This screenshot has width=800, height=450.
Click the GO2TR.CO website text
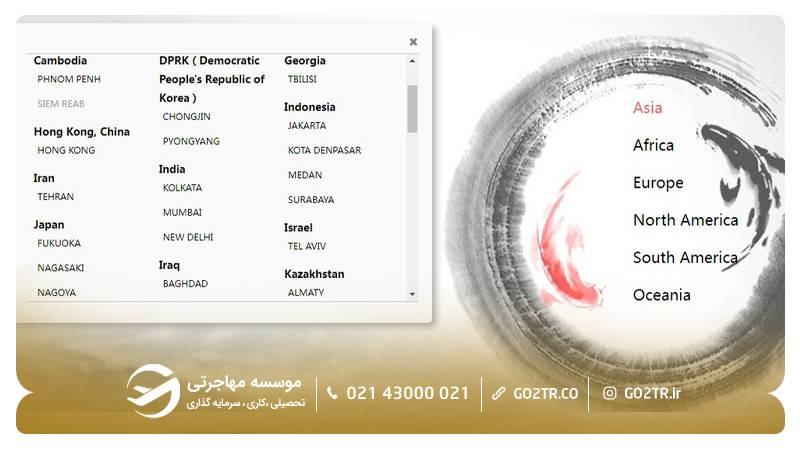(545, 394)
